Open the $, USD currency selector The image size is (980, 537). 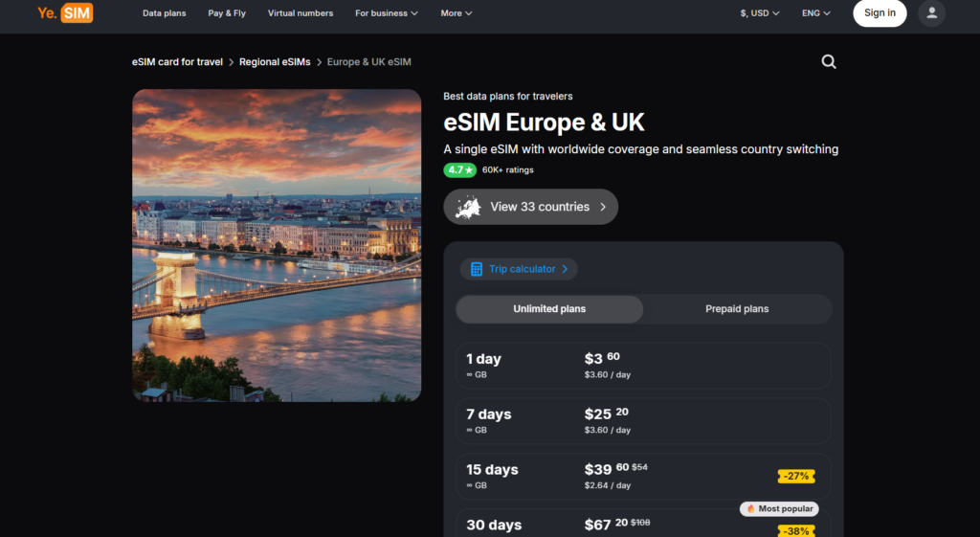pos(759,13)
